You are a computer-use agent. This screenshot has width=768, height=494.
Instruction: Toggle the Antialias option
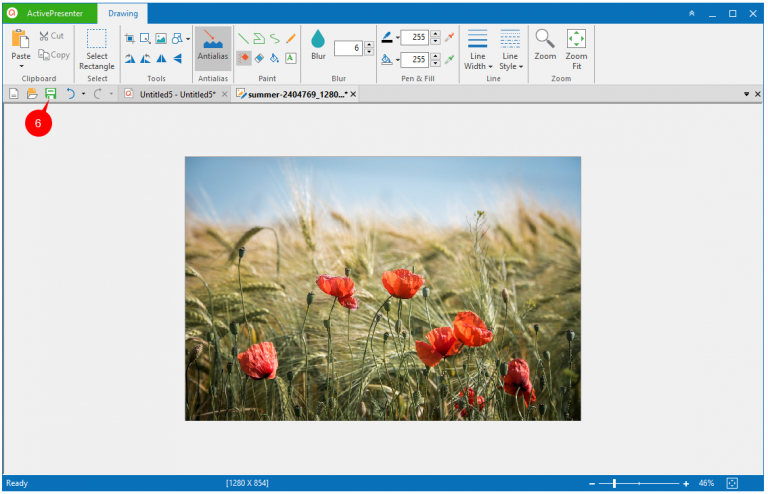213,48
